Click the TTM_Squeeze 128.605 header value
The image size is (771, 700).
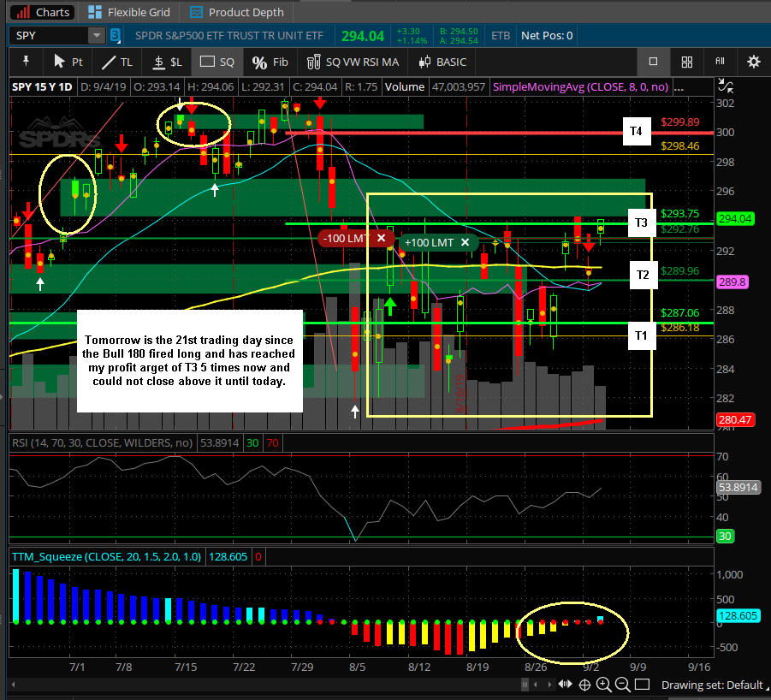tap(228, 556)
